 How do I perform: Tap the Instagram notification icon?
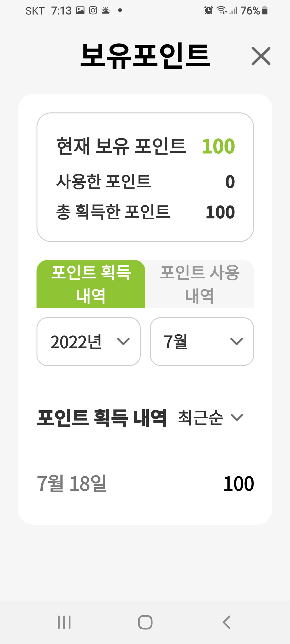pos(93,10)
